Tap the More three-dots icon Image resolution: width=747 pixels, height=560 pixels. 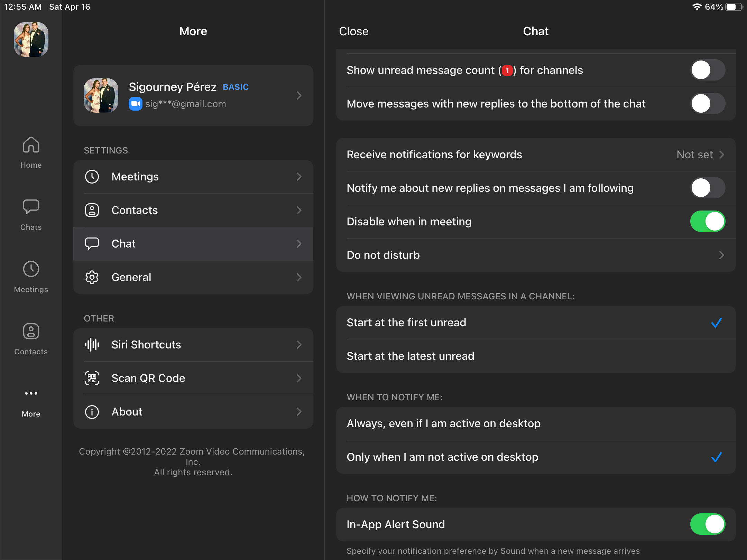[x=31, y=393]
